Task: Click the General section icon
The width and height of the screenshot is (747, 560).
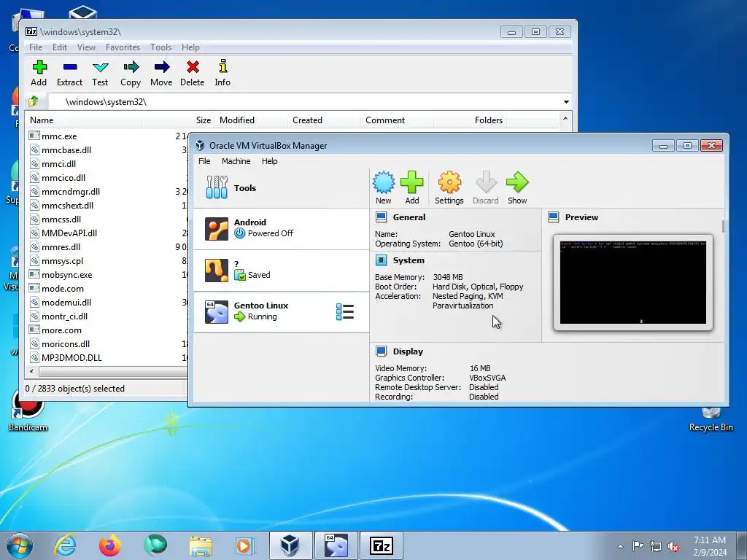Action: 381,217
